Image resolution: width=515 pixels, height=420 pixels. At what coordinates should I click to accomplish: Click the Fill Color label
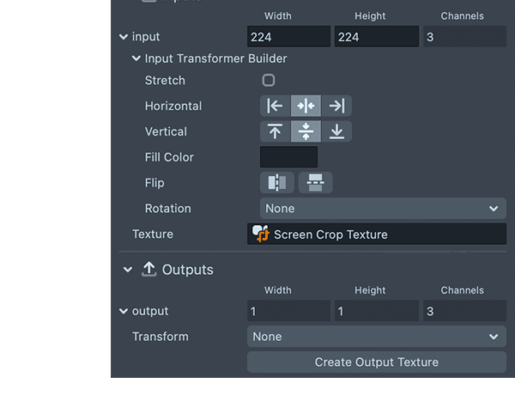pyautogui.click(x=169, y=157)
